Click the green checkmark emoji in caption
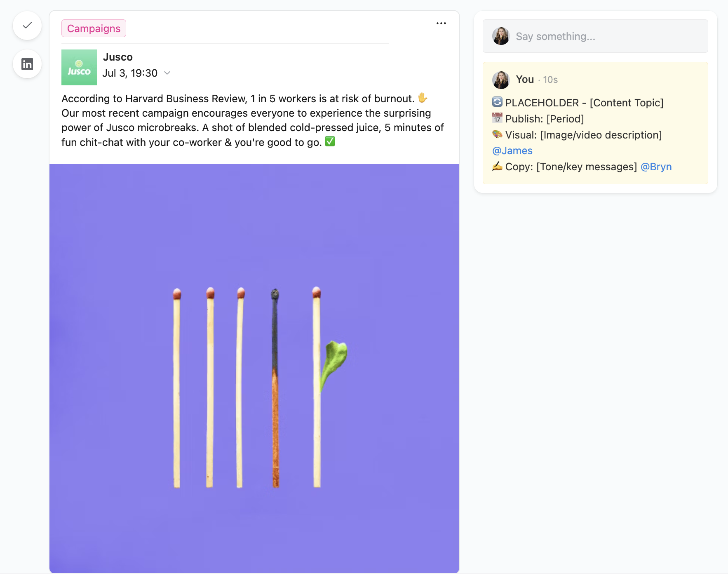728x578 pixels. 330,142
